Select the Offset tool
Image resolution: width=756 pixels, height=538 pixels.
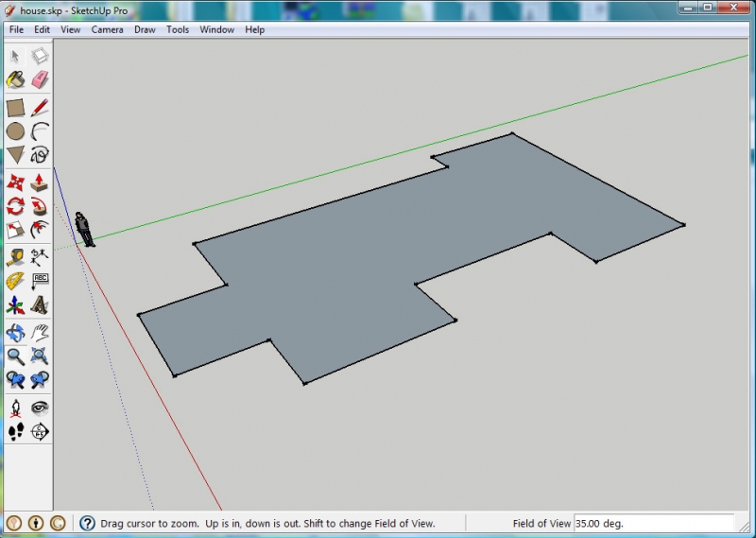(40, 230)
